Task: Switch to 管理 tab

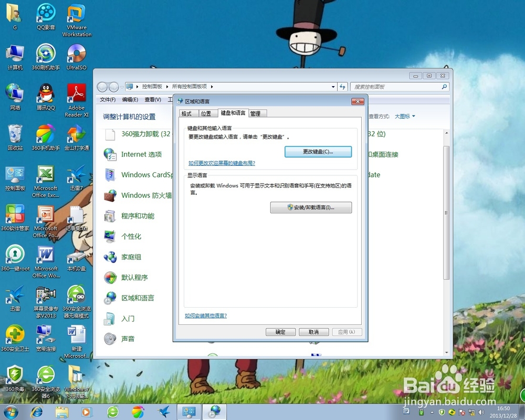Action: [x=257, y=113]
